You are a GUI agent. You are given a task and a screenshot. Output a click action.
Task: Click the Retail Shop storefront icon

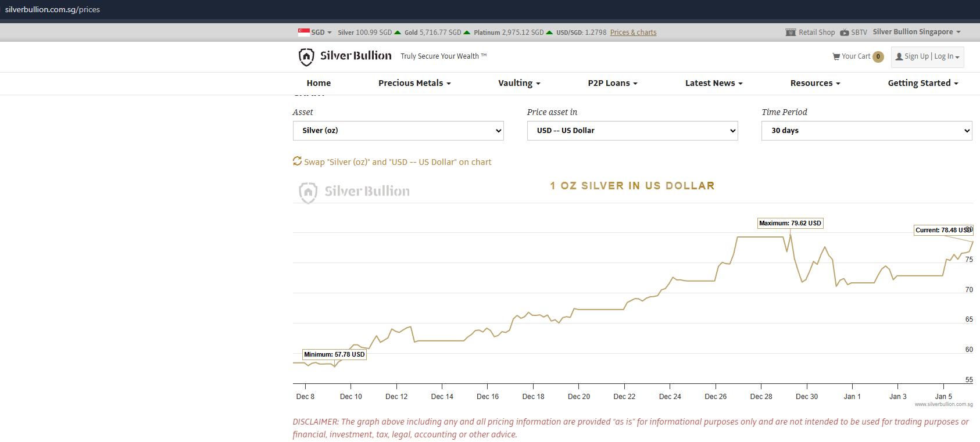coord(791,33)
